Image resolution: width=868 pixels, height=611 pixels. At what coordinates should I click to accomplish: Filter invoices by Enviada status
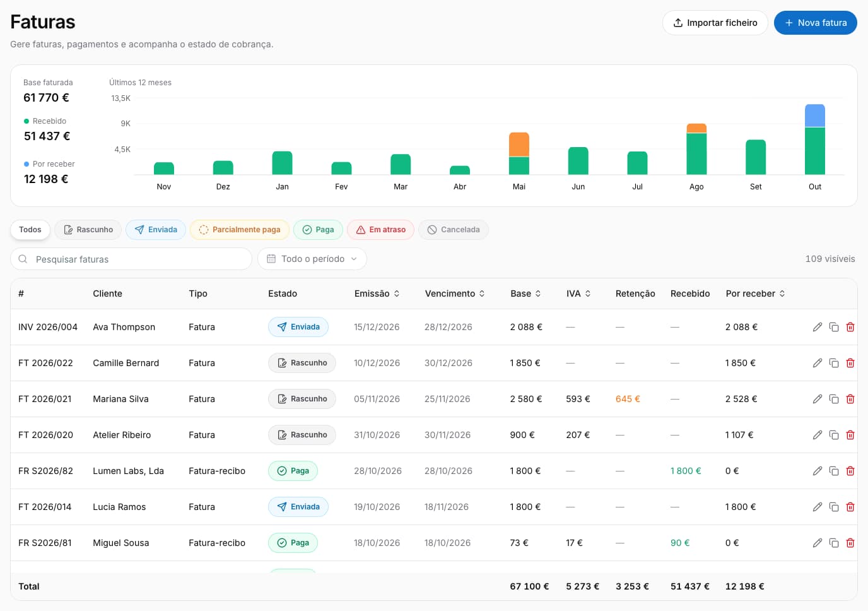156,230
